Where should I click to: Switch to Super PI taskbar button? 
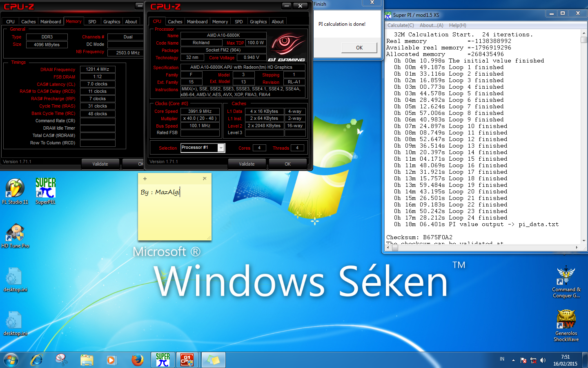[x=163, y=360]
